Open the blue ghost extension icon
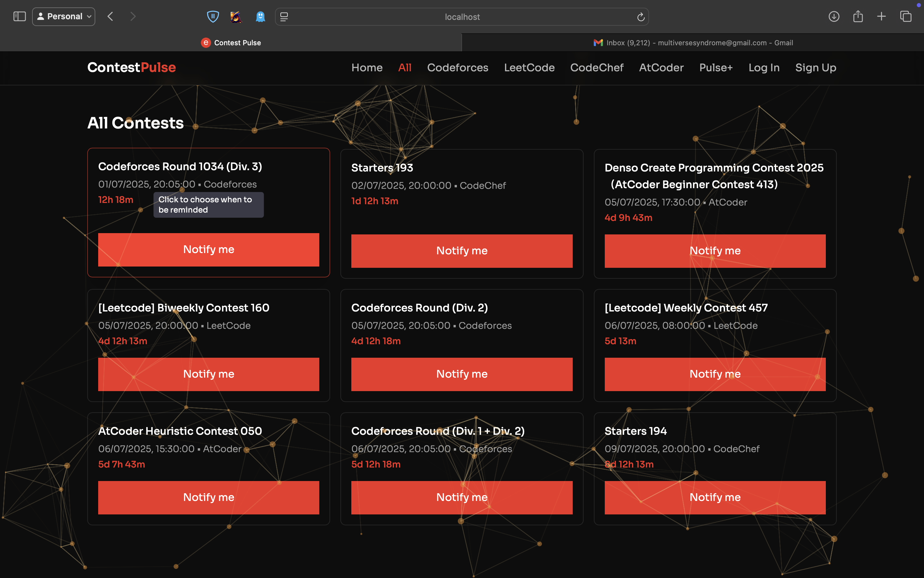 click(261, 16)
